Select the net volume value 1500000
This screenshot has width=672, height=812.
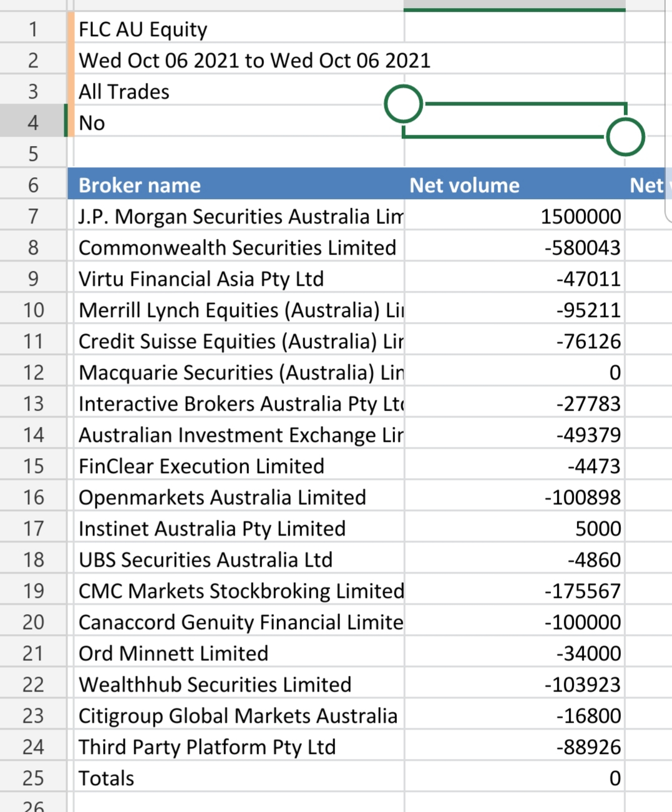(514, 216)
